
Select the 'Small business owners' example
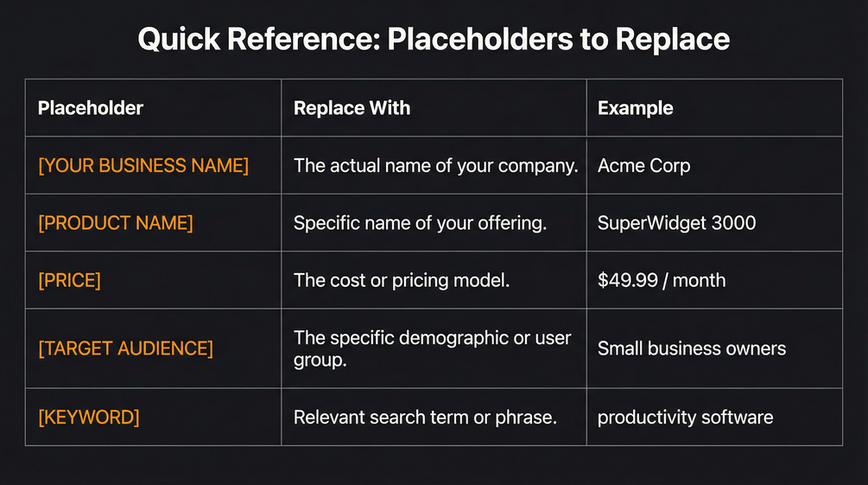[691, 348]
